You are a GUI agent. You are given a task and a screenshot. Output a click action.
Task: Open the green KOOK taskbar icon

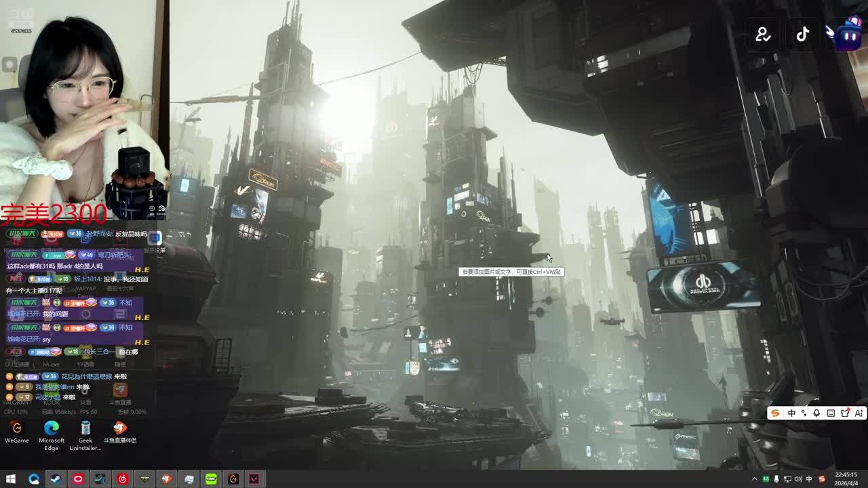(211, 479)
